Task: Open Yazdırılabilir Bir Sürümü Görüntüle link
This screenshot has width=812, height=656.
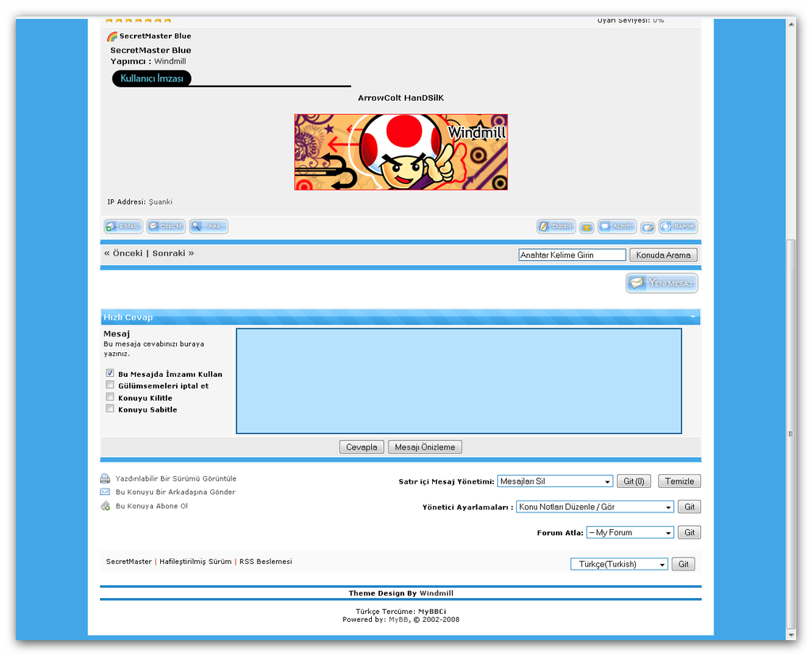Action: (176, 479)
